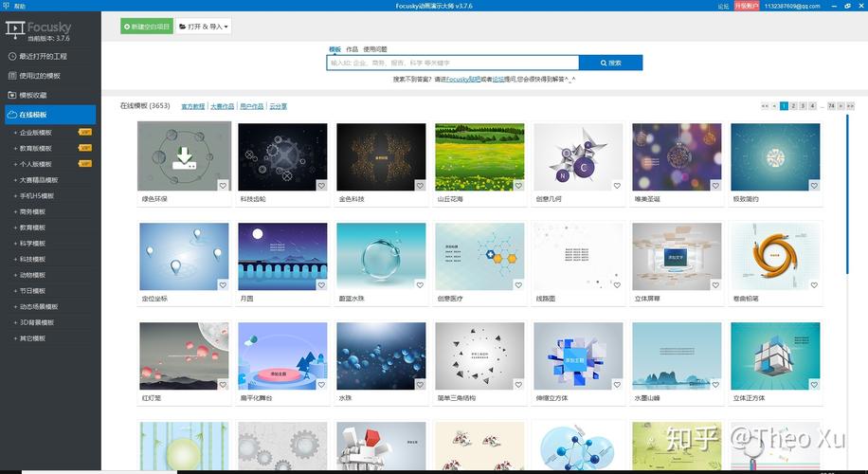Viewport: 868px width, 474px height.
Task: Click heart icon on 伸缩立方体 template
Action: (x=617, y=385)
